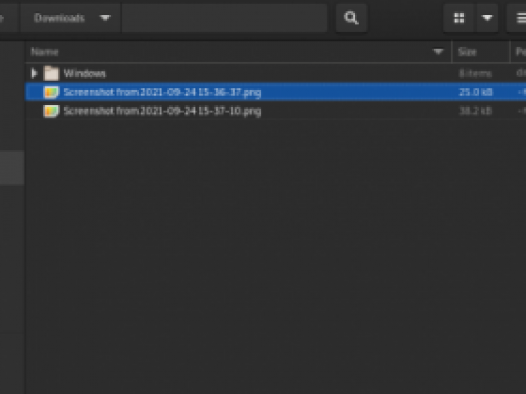The image size is (526, 394).
Task: Click the 38.2 kB size cell
Action: pos(475,111)
